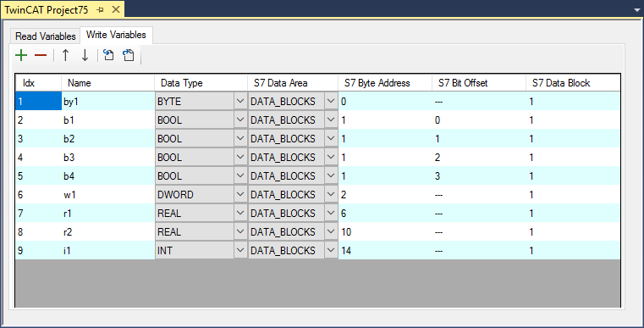Click the highlighted Idx 1 cell

38,101
